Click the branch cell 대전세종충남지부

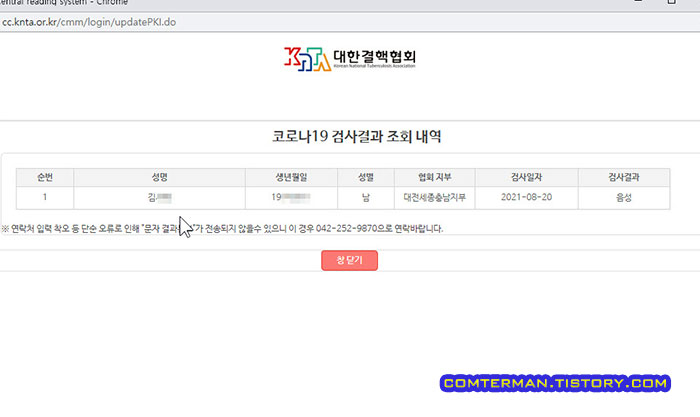point(434,197)
